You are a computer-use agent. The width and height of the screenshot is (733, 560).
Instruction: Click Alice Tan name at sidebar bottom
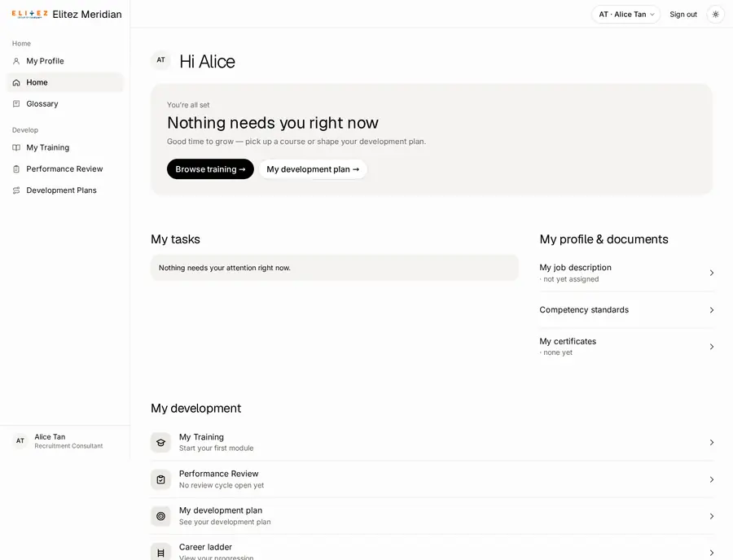coord(50,437)
